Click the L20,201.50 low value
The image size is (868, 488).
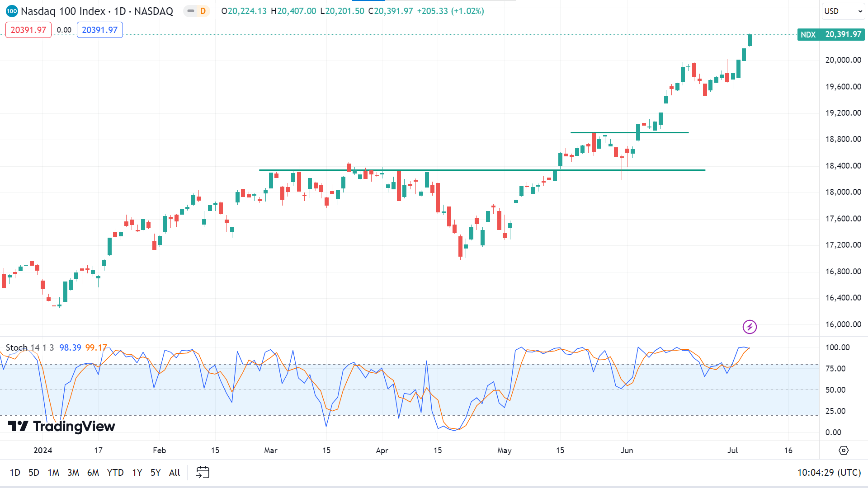point(342,11)
